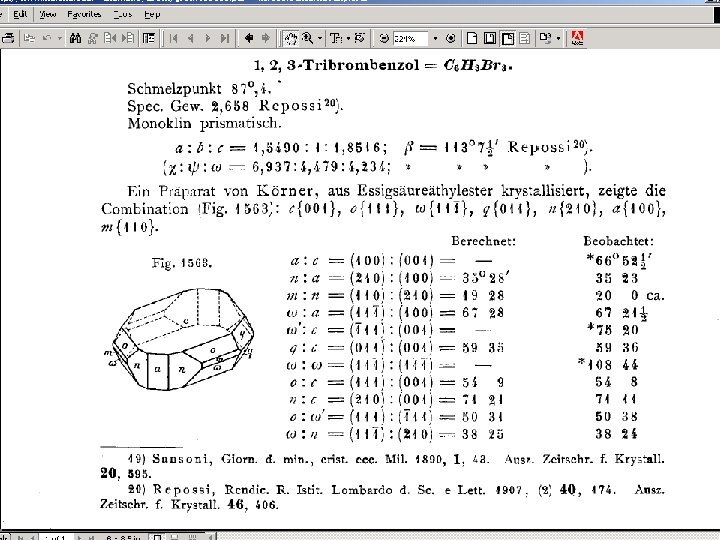The height and width of the screenshot is (540, 720).
Task: Click the text 'Schmelzpunkt'
Action: coord(174,89)
